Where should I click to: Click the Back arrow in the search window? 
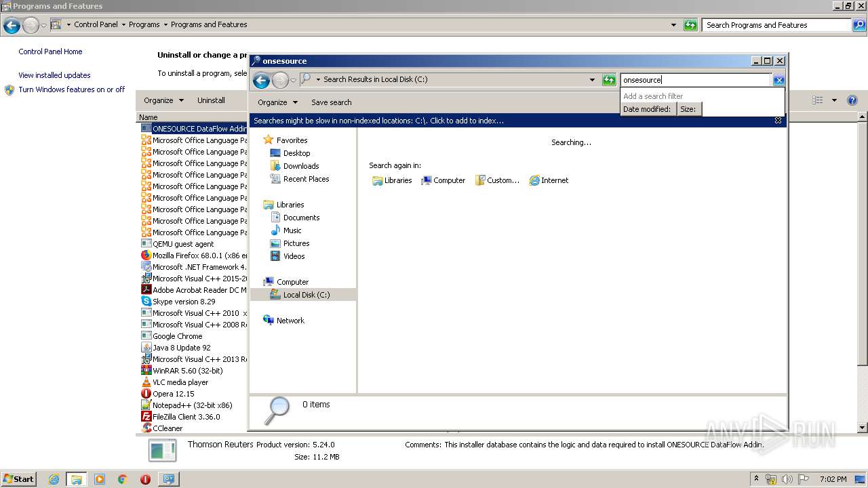261,81
